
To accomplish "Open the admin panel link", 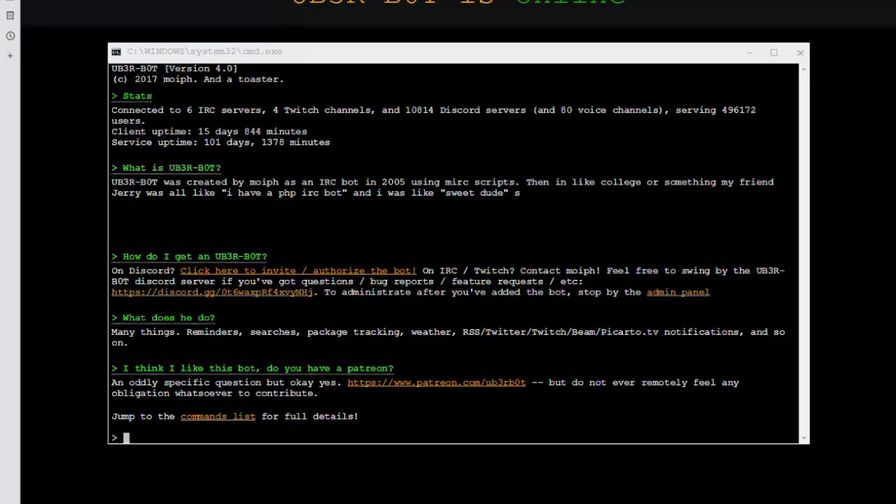I will pos(678,293).
